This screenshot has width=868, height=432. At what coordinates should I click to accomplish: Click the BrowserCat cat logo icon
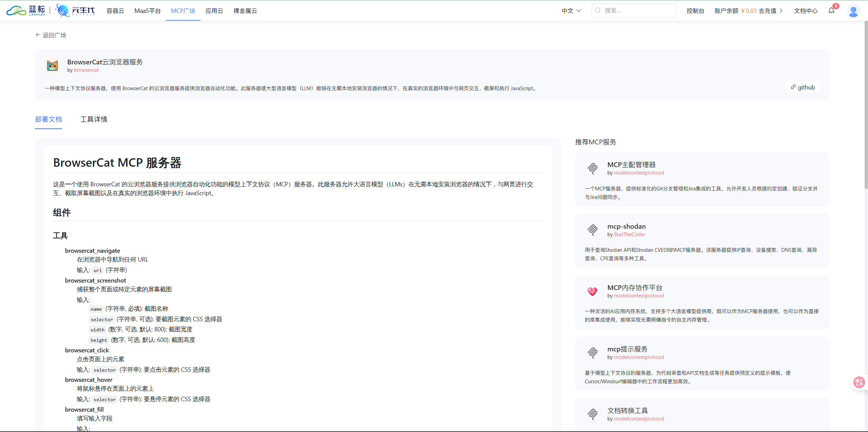pos(52,65)
